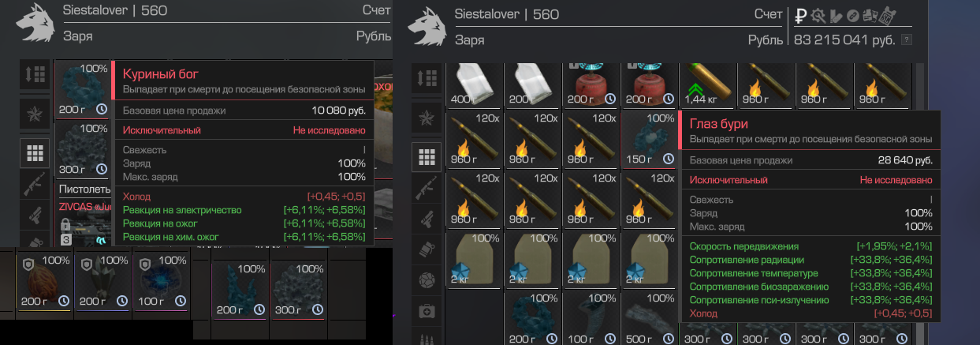This screenshot has width=980, height=345.
Task: Click the sort inventory icon in left panel
Action: 35,77
